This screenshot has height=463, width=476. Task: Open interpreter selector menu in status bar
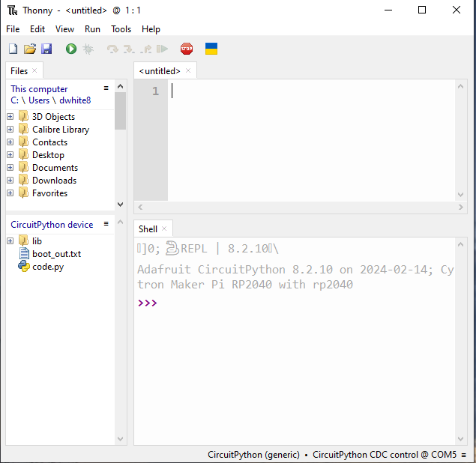pos(463,455)
